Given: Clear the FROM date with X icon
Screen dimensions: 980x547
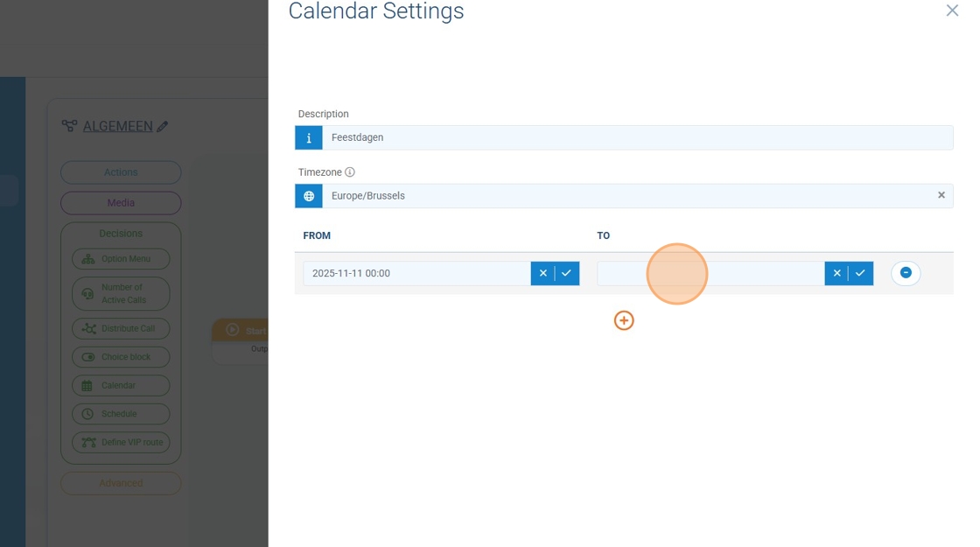Looking at the screenshot, I should coord(542,273).
